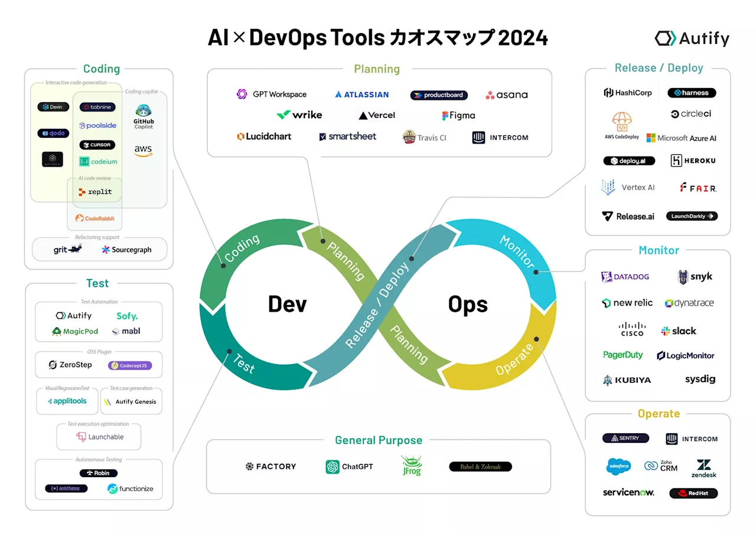The width and height of the screenshot is (756, 535).
Task: Click the Launchable logo
Action: tap(99, 437)
